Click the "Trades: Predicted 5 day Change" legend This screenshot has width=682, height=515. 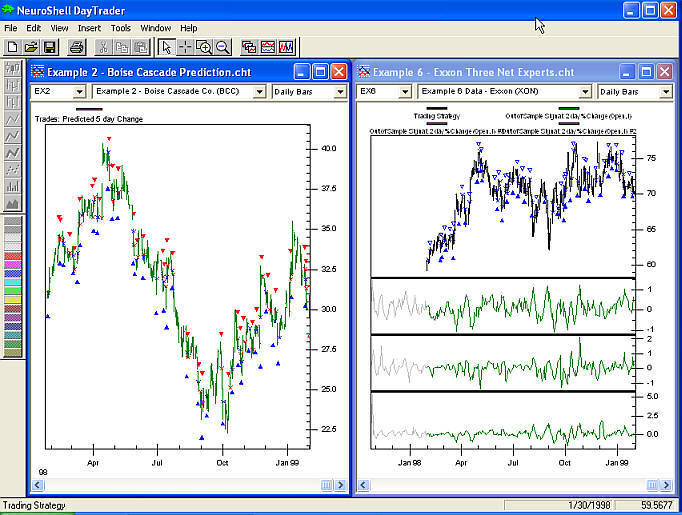(89, 119)
